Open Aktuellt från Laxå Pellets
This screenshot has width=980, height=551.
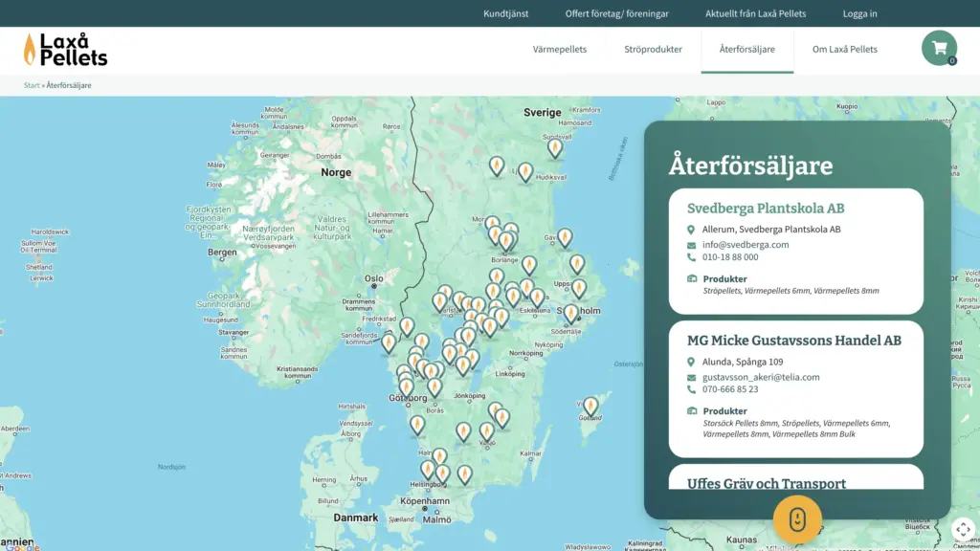point(755,13)
